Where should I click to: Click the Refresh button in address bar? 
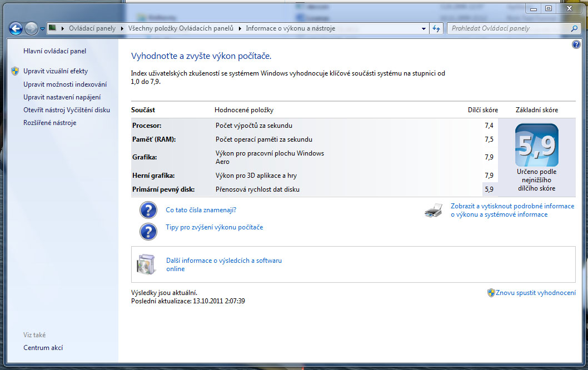coord(436,28)
